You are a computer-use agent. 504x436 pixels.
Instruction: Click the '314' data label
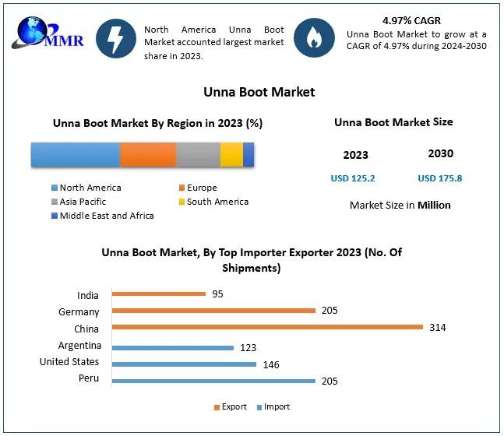tap(438, 328)
